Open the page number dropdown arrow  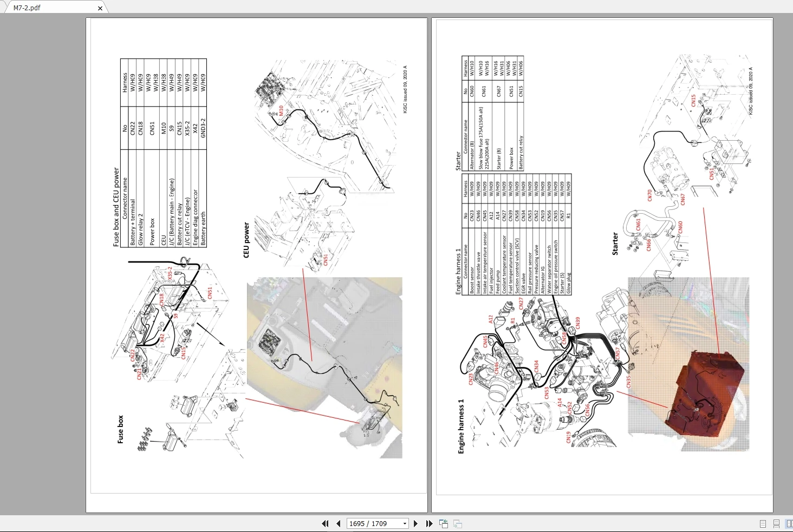pos(405,523)
